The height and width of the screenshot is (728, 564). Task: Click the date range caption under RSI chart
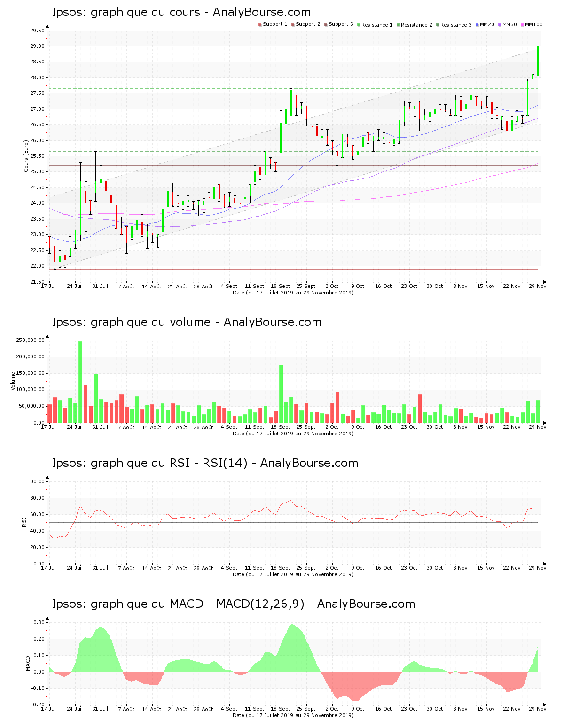click(293, 574)
